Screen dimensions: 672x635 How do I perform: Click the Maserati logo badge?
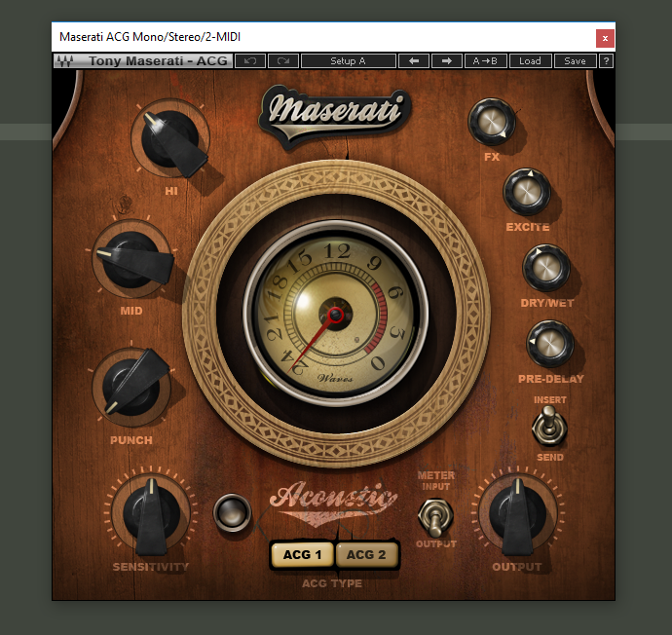(335, 115)
